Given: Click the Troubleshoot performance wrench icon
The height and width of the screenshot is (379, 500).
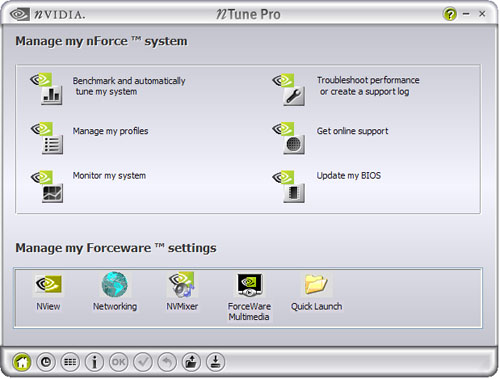Looking at the screenshot, I should [x=289, y=89].
